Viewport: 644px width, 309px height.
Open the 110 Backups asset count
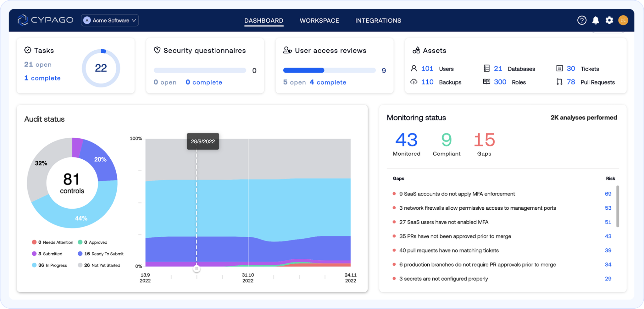(x=427, y=82)
